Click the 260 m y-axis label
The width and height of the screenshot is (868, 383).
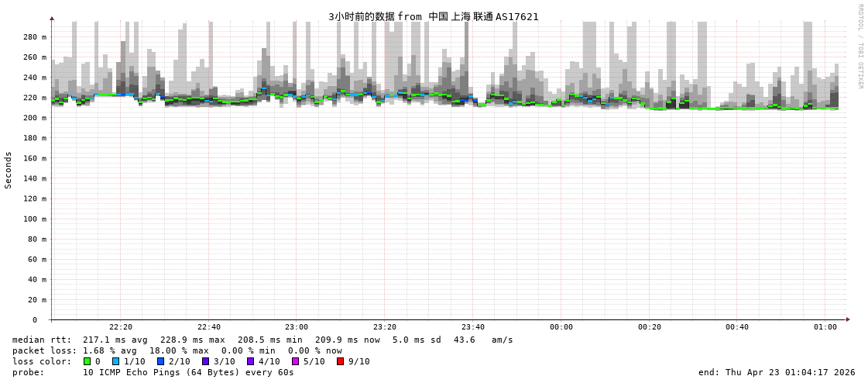point(35,57)
